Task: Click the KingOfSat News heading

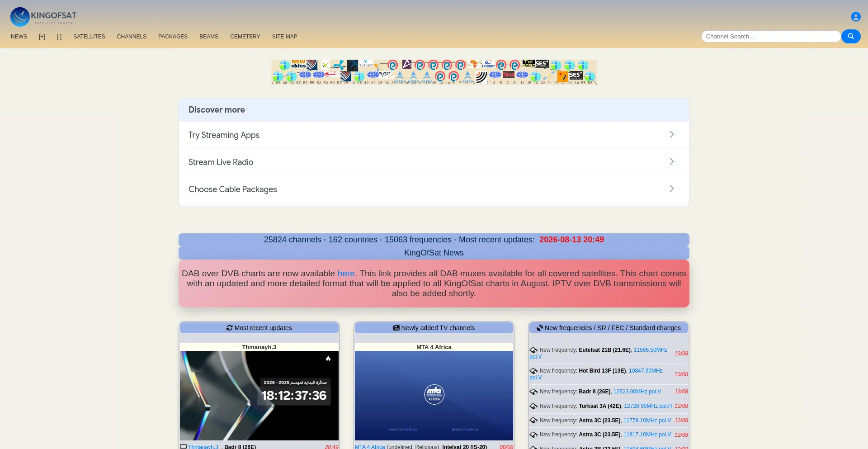Action: coord(434,253)
